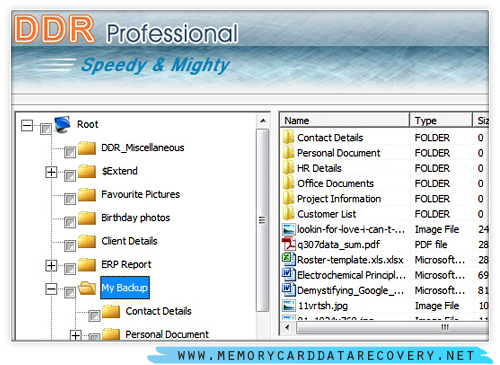
Task: Collapse the Root tree node
Action: click(x=27, y=125)
